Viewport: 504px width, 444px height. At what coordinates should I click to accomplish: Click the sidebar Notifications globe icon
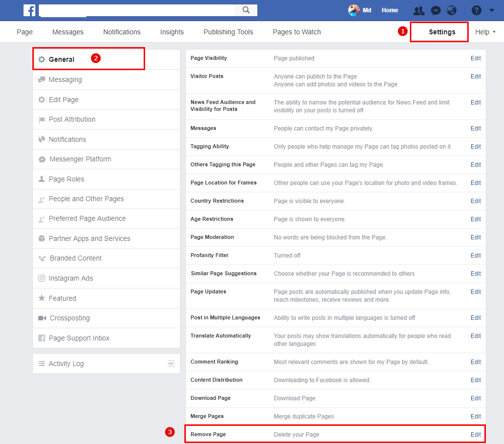[x=42, y=139]
